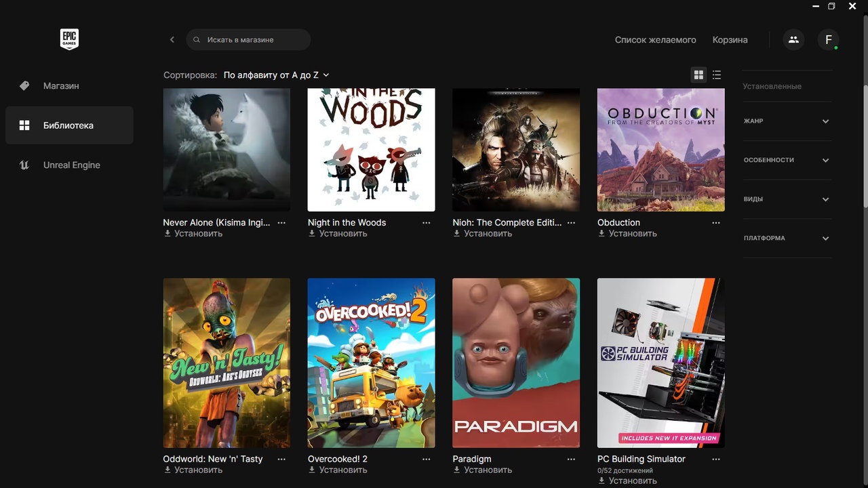Open the Never Alone cover art
Screen dimensions: 868x488
click(x=226, y=150)
